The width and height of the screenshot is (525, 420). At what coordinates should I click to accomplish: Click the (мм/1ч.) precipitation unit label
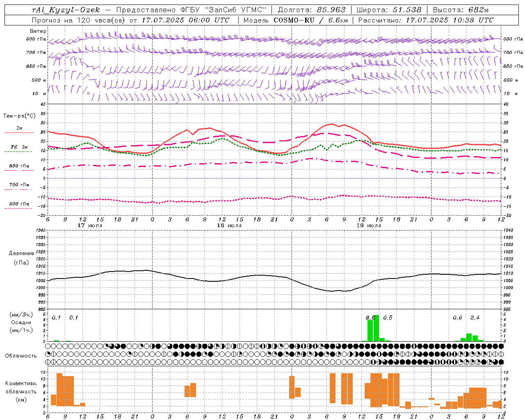pyautogui.click(x=21, y=330)
